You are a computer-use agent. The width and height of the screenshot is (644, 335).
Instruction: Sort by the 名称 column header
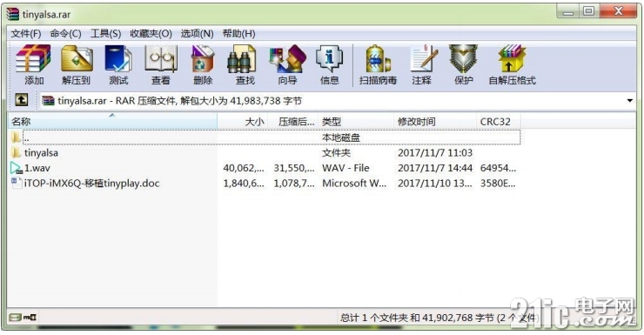point(112,122)
